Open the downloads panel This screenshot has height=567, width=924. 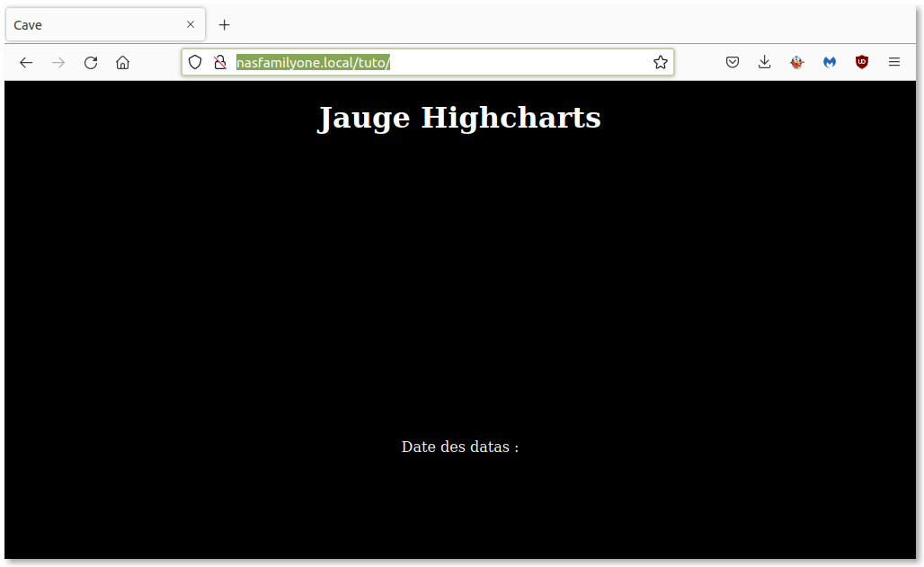click(x=764, y=62)
